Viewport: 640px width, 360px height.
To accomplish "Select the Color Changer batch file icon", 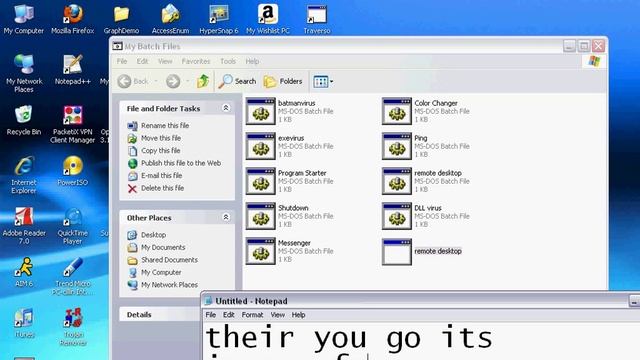I will (x=397, y=111).
